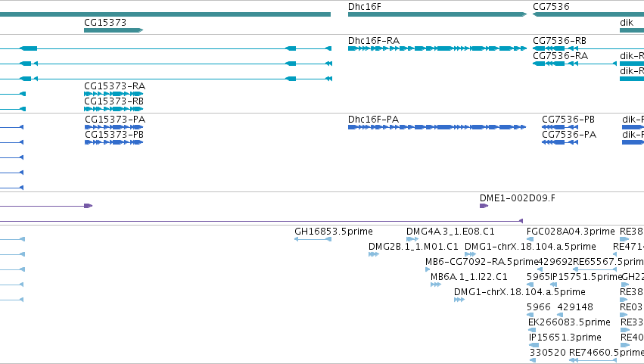Image resolution: width=644 pixels, height=364 pixels.
Task: Select the RE65567.5prime EST label
Action: tap(608, 262)
